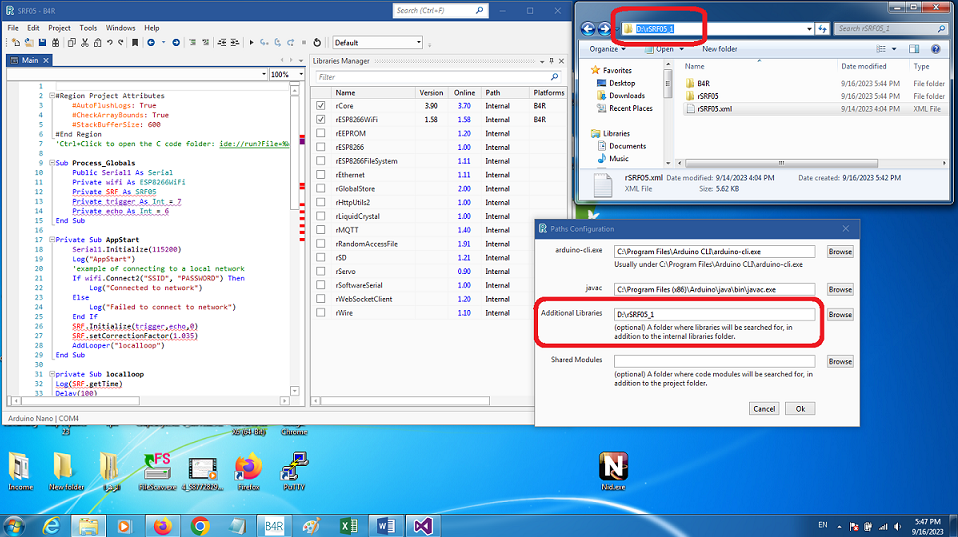Screen dimensions: 958x537
Task: Click the Export package gift icon
Action: (x=56, y=43)
